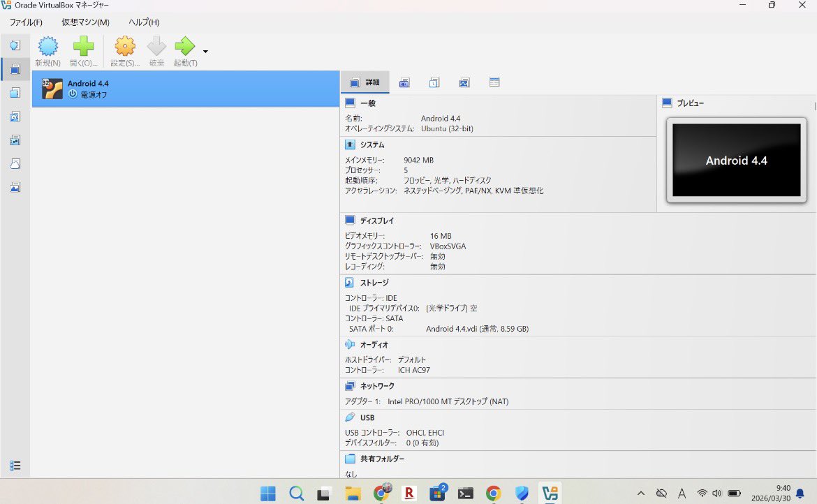Image resolution: width=817 pixels, height=504 pixels.
Task: Click the volume speaker tray icon
Action: click(717, 493)
